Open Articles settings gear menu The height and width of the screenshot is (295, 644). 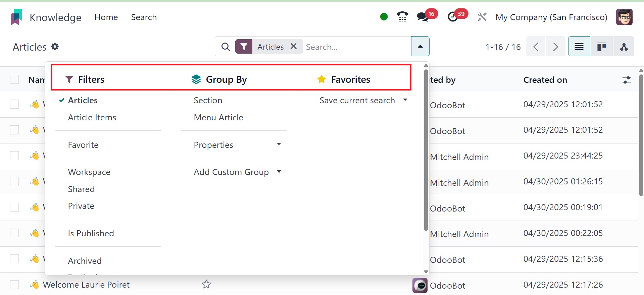click(55, 47)
